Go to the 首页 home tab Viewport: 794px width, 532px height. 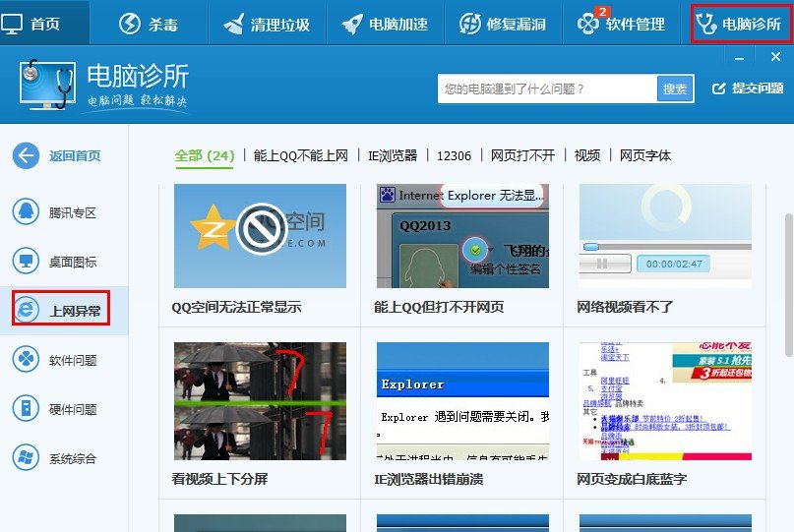[x=44, y=23]
